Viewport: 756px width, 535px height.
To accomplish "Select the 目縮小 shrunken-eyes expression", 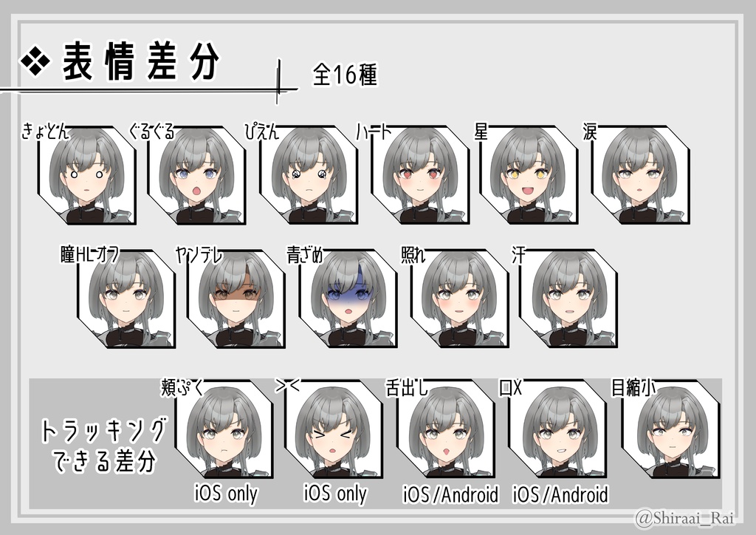I will [x=670, y=430].
